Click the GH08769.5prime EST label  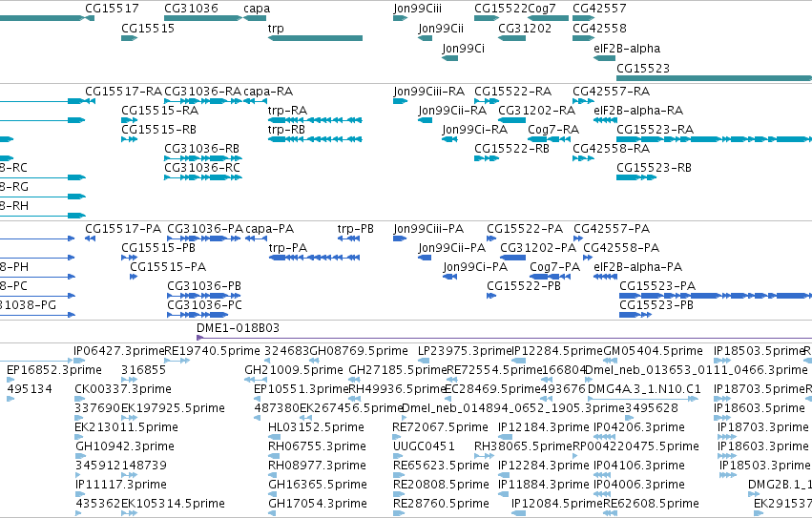point(359,351)
